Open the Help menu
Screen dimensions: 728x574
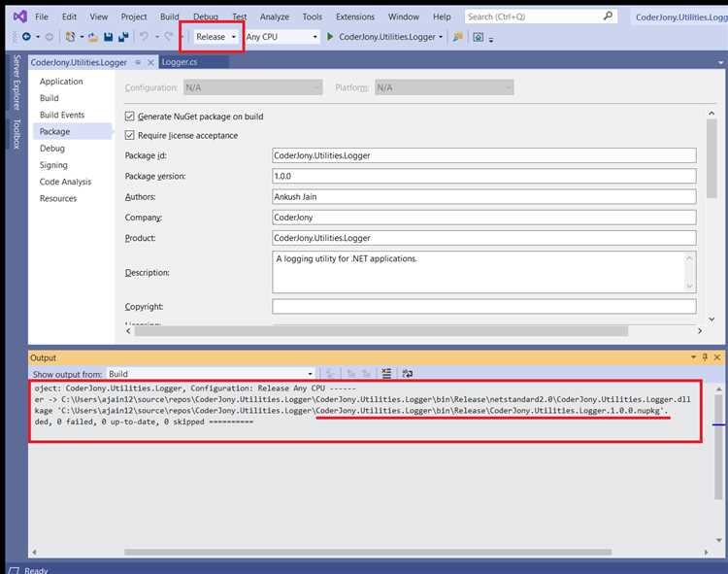coord(442,17)
